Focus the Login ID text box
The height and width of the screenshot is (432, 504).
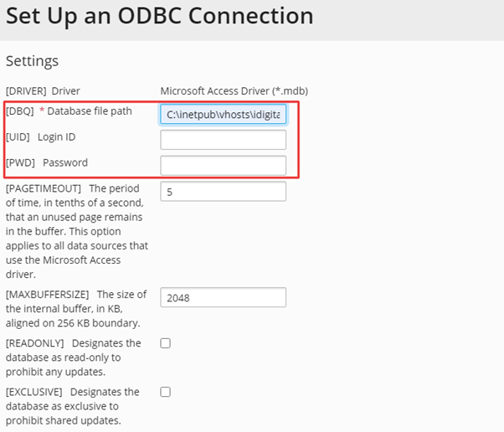click(223, 140)
